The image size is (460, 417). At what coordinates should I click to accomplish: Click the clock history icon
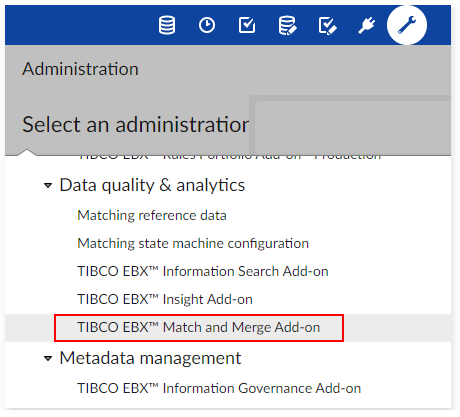point(207,25)
